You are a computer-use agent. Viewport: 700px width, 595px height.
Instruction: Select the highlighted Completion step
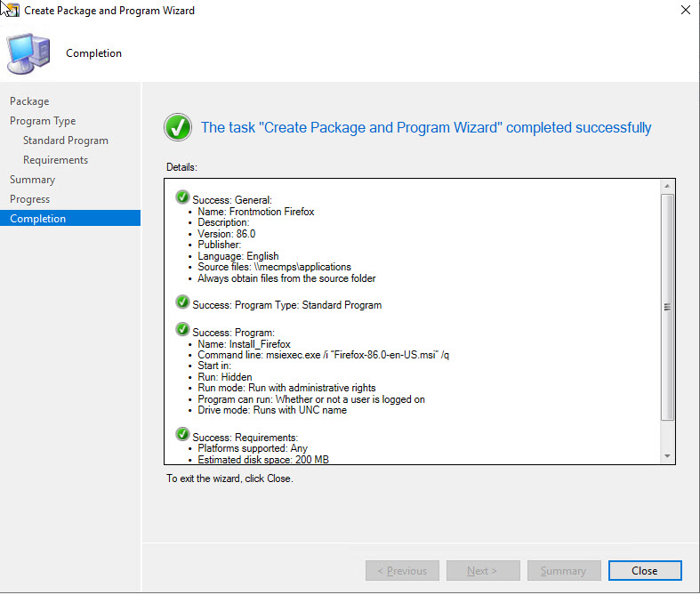37,219
